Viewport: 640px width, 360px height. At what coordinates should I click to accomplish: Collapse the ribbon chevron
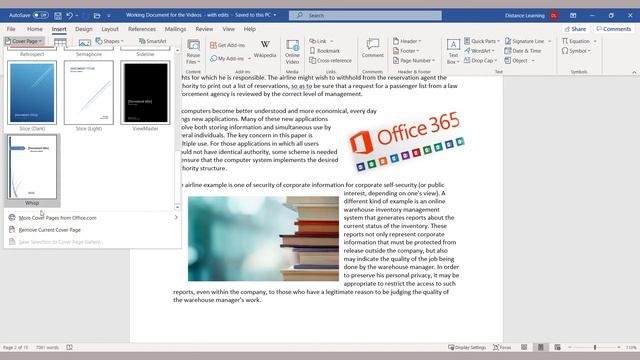(634, 72)
